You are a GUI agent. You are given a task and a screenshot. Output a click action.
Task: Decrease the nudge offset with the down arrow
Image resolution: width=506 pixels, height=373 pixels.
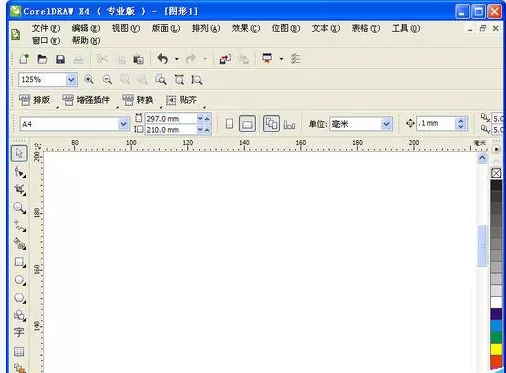click(x=461, y=127)
